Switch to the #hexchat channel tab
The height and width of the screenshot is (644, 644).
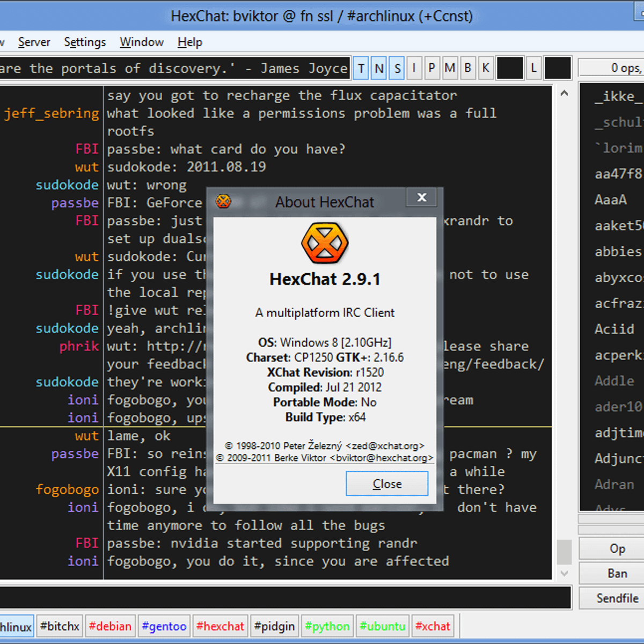(x=220, y=626)
